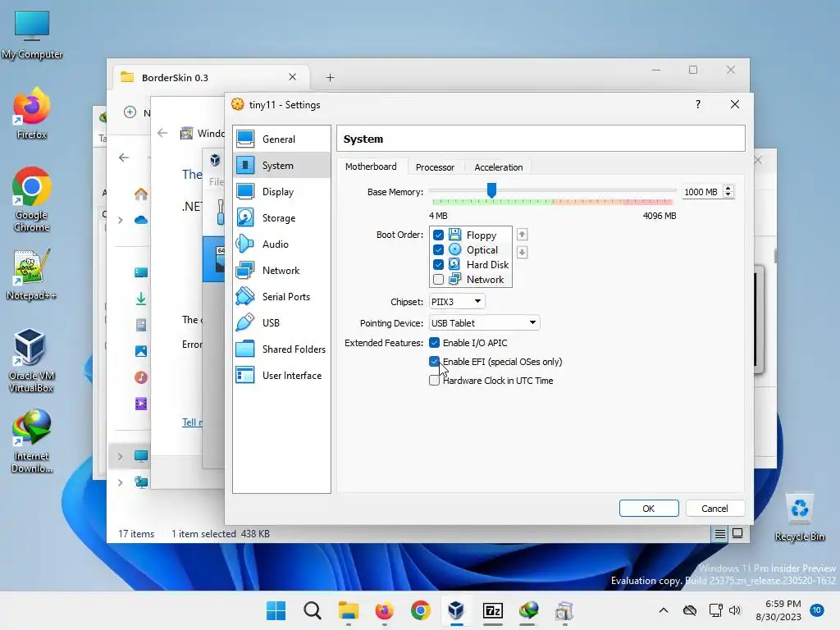This screenshot has height=630, width=840.
Task: Open the Storage settings category
Action: (x=282, y=218)
